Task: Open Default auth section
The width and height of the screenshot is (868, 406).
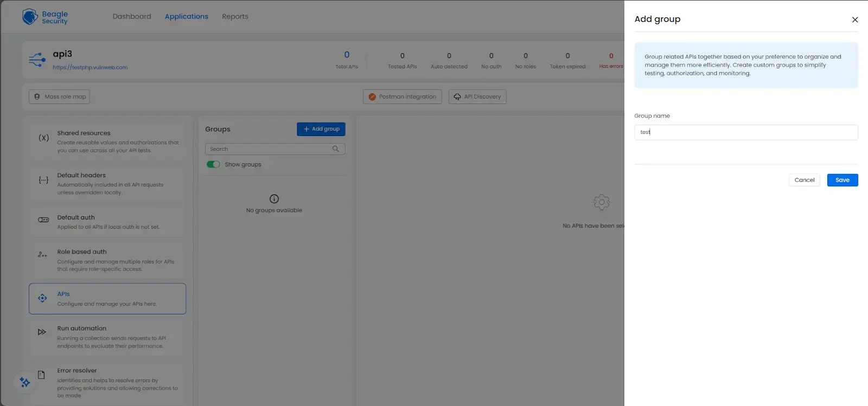Action: point(107,222)
